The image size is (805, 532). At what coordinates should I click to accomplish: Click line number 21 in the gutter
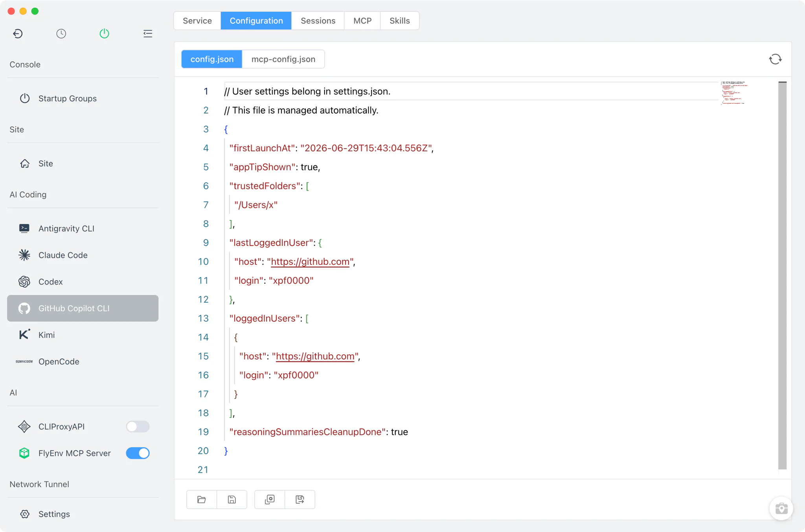tap(203, 470)
